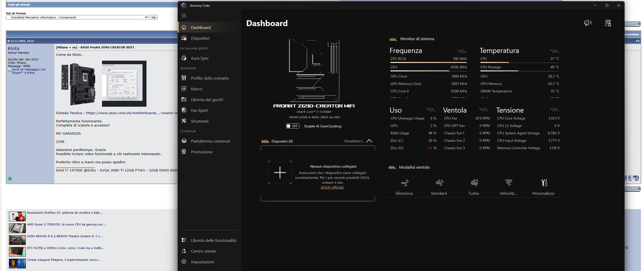Click GPU Memory Clock 9501 MHz row
This screenshot has width=644, height=271.
point(429,84)
